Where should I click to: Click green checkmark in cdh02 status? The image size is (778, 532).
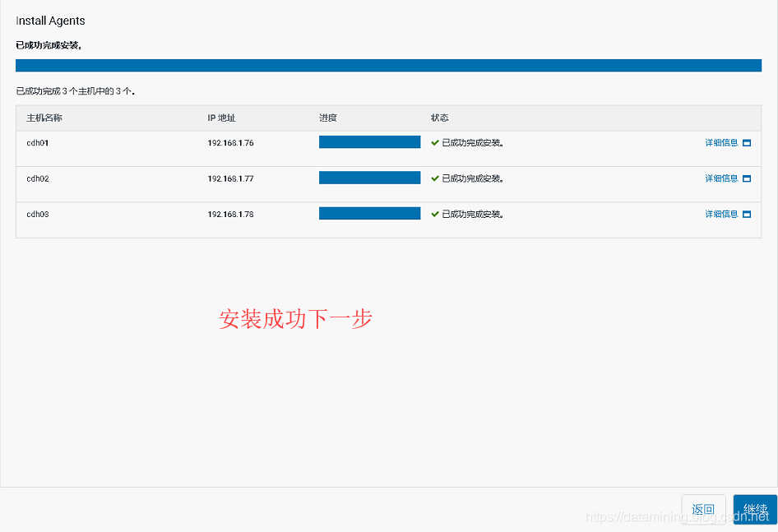point(435,178)
